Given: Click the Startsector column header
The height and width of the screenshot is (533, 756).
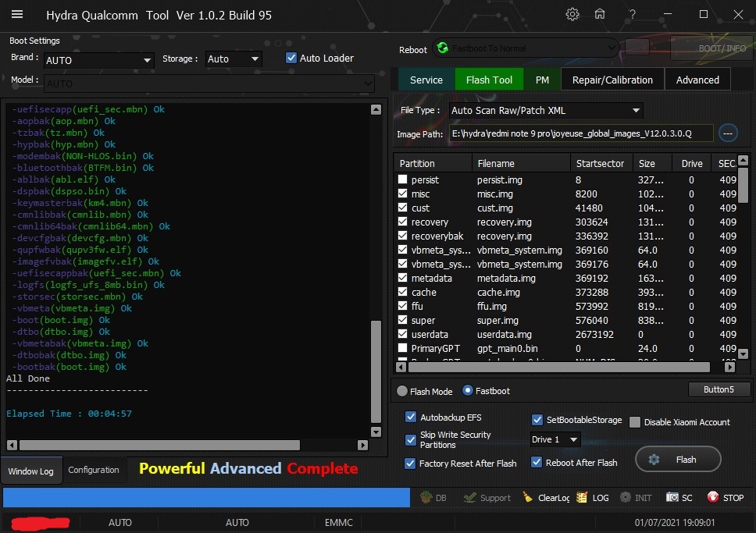Looking at the screenshot, I should point(601,163).
